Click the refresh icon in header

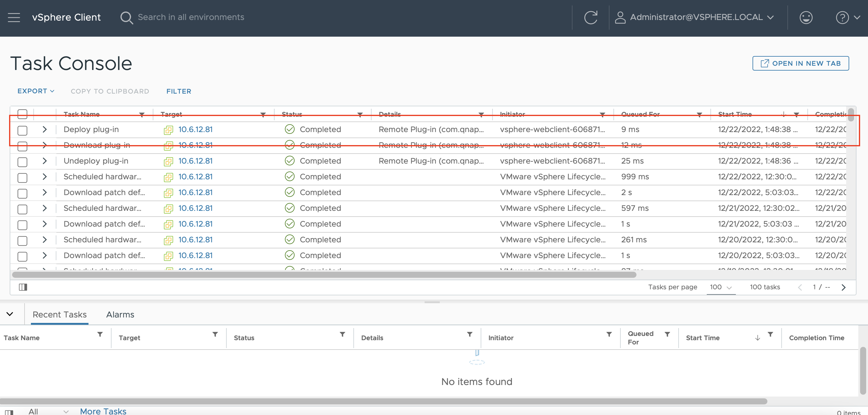point(590,17)
